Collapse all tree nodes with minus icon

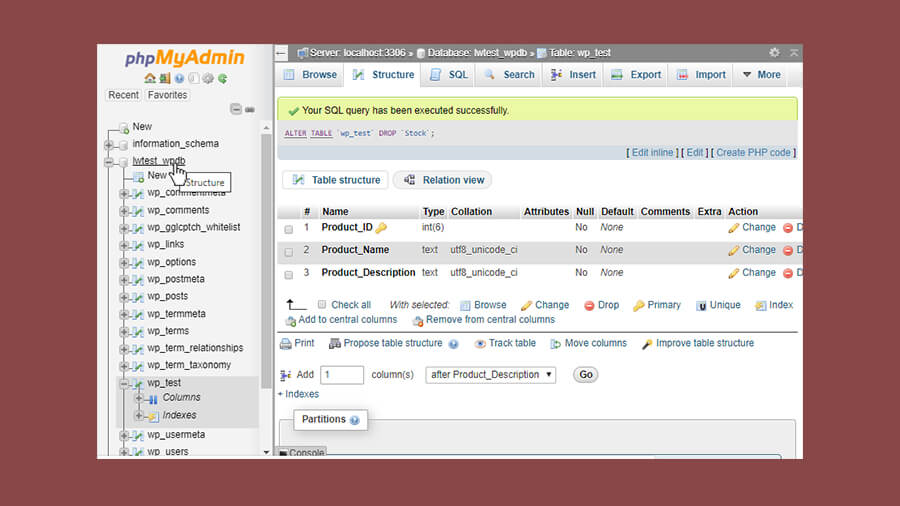click(236, 109)
